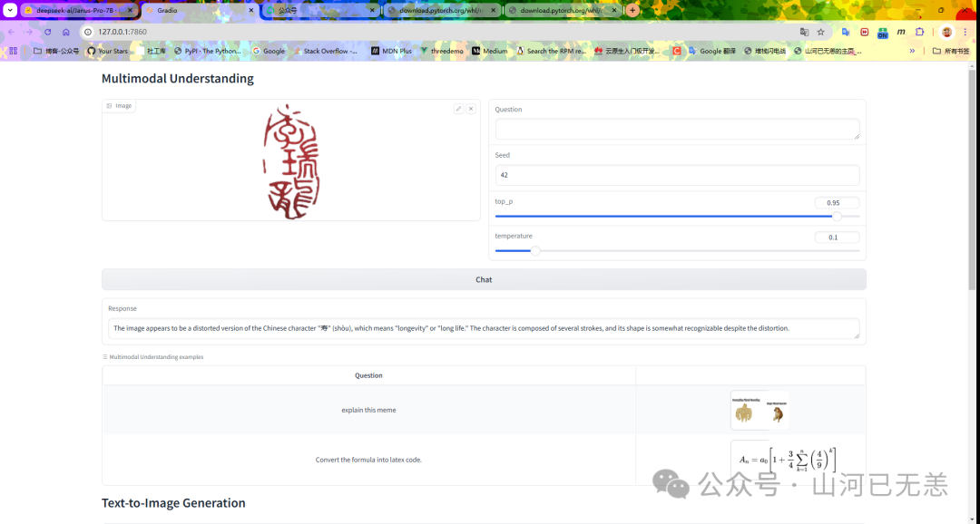Show more bookmarks with the chevron

click(x=912, y=51)
